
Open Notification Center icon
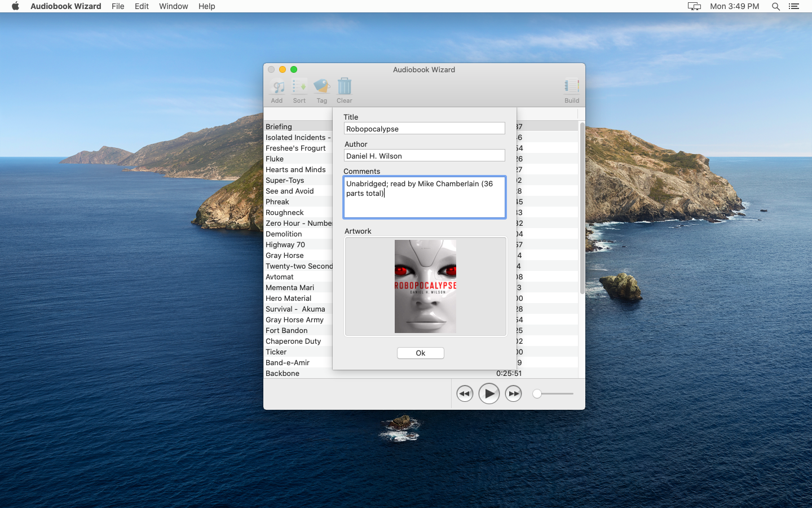tap(794, 6)
